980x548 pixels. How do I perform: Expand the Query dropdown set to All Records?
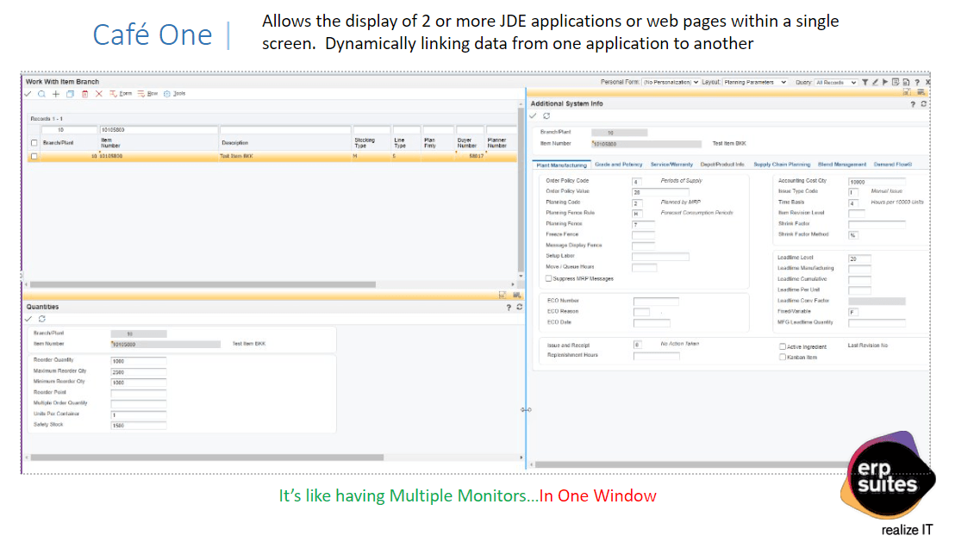[x=836, y=82]
